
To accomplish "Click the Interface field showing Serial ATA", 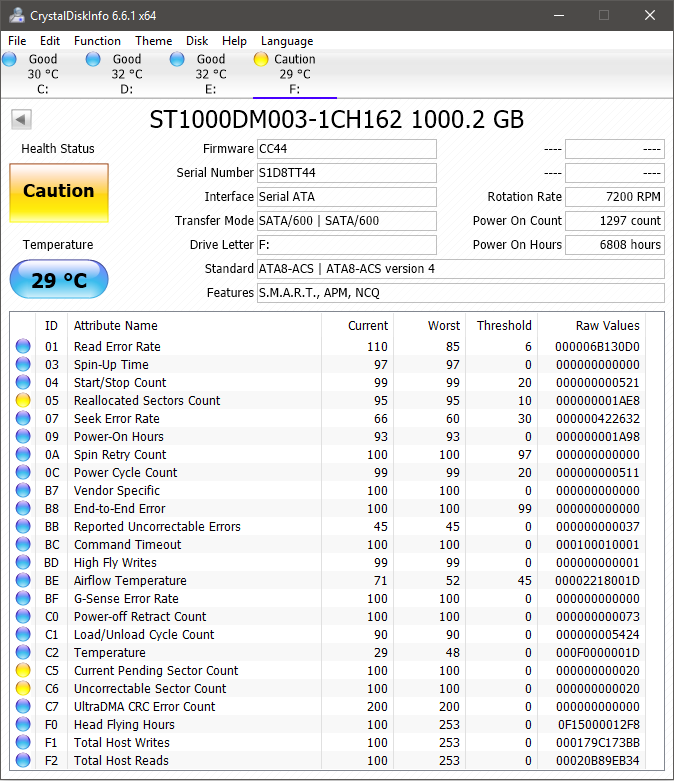I will point(347,197).
